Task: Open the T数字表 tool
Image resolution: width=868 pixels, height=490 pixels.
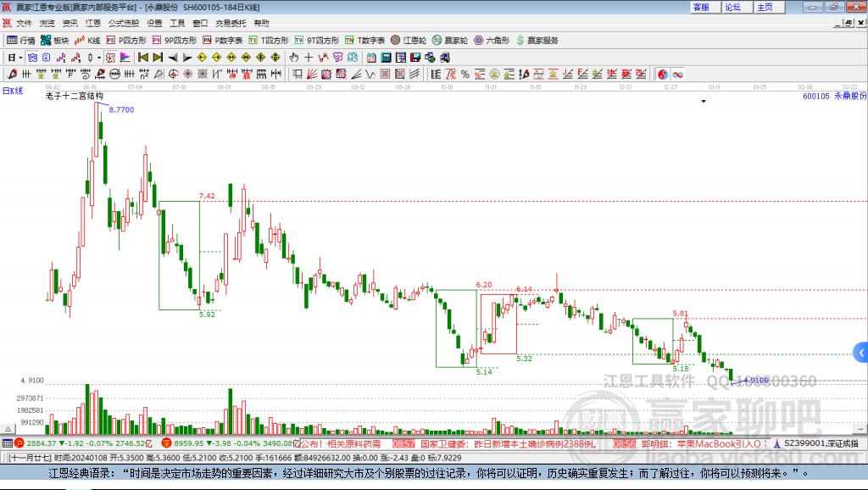Action: pos(364,41)
